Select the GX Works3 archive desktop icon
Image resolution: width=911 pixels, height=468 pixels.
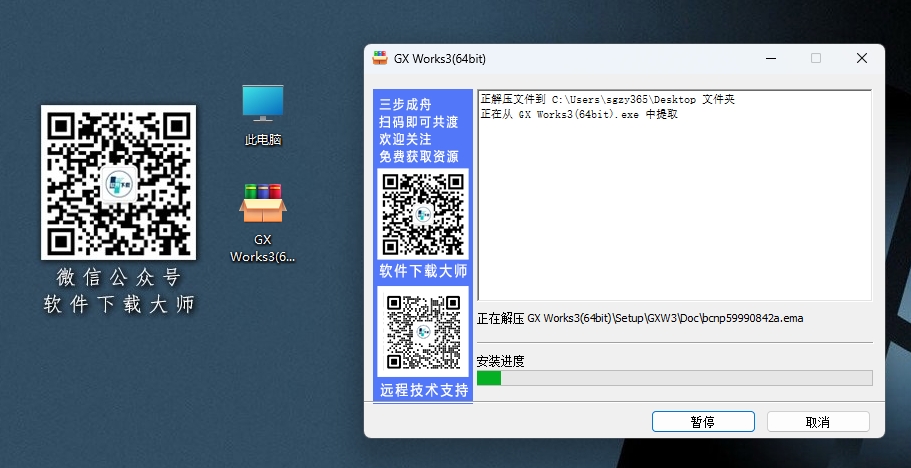coord(263,222)
